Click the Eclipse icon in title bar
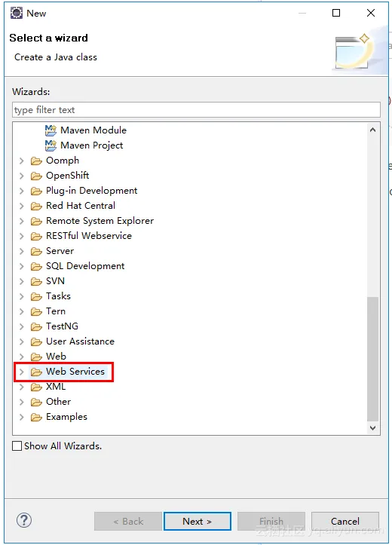 point(17,13)
